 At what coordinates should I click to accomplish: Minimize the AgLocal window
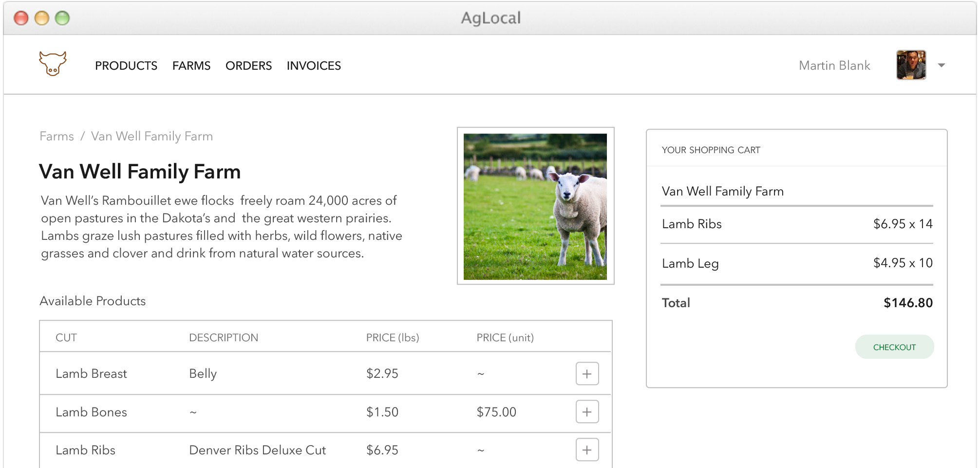click(x=42, y=19)
